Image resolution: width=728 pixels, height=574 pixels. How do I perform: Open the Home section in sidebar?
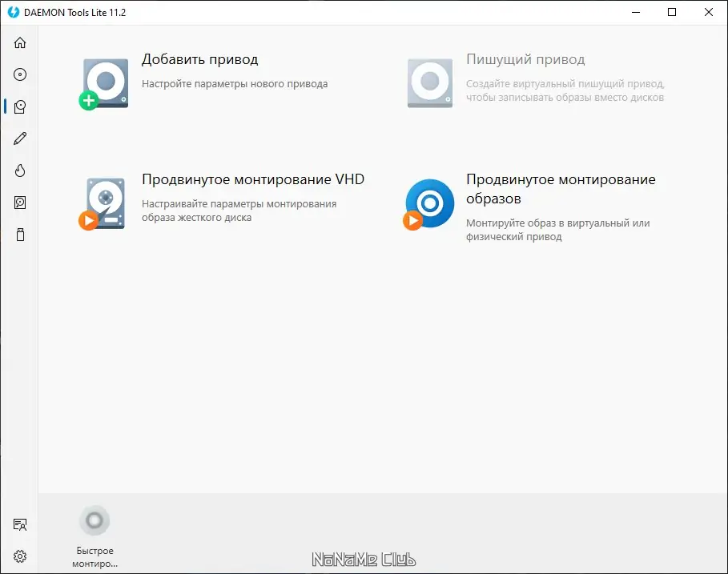(x=20, y=42)
